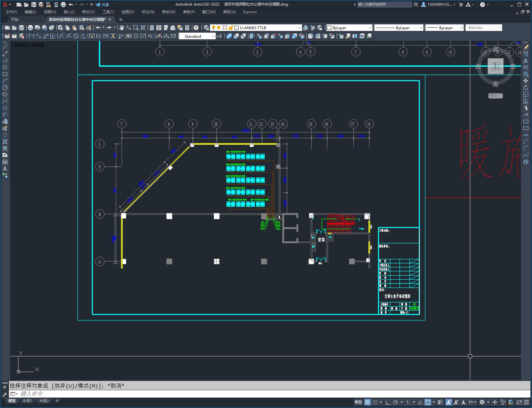Click the Help question mark in toolbar
Viewport: 532px width, 408px height.
pos(196,28)
